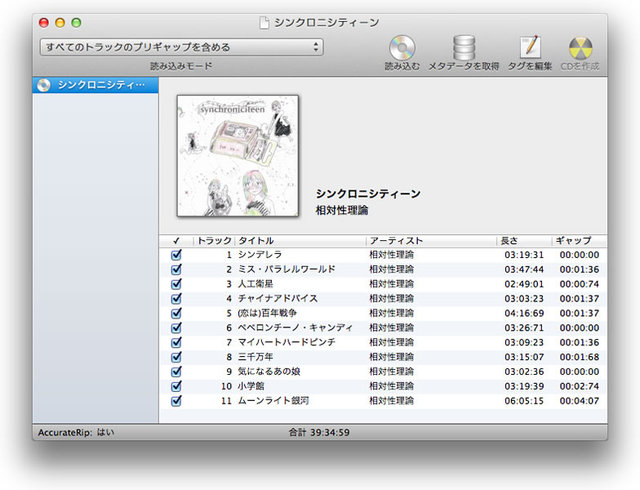Screen dimensions: 640x490
Task: Click the album cover artwork thumbnail
Action: [238, 155]
